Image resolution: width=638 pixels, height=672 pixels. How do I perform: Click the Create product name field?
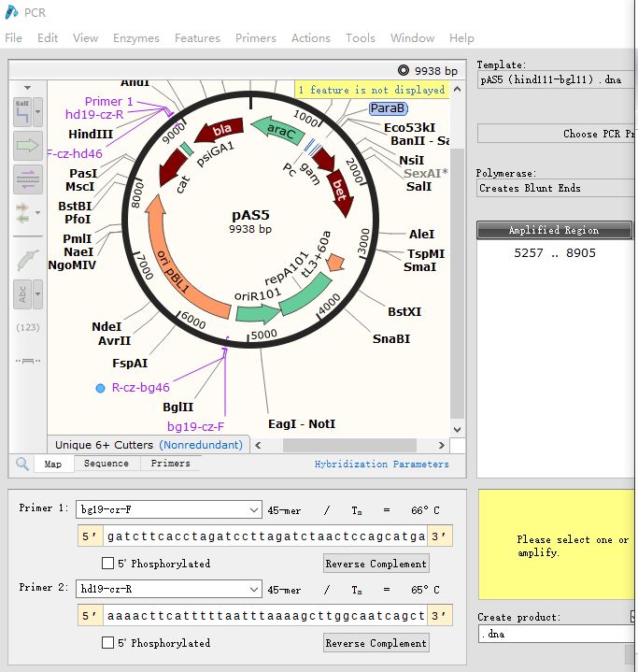point(556,634)
